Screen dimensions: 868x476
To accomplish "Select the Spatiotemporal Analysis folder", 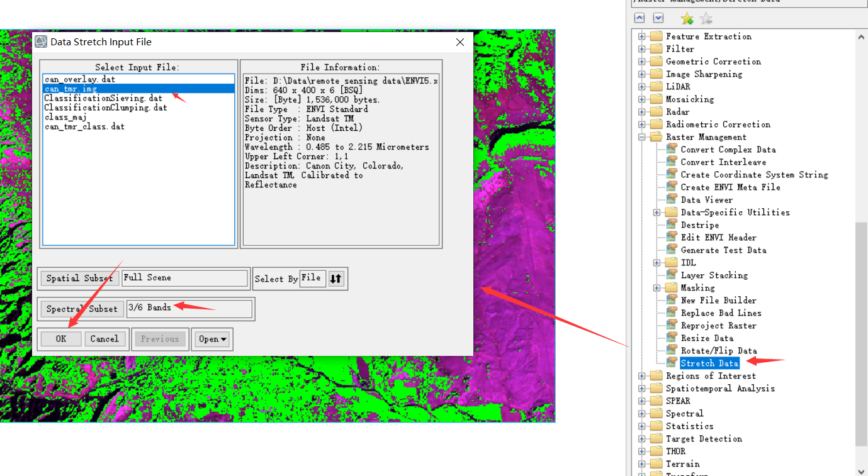I will click(x=720, y=389).
